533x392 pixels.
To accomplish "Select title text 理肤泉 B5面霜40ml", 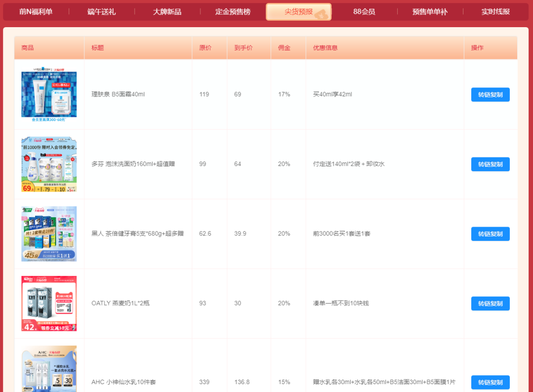I will pyautogui.click(x=118, y=94).
